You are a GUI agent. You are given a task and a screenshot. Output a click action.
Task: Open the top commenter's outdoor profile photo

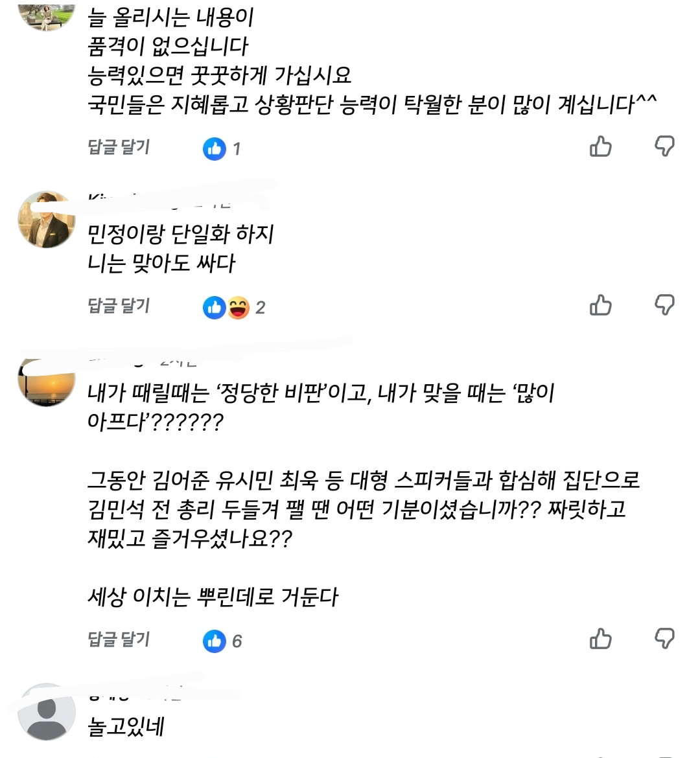[x=47, y=17]
